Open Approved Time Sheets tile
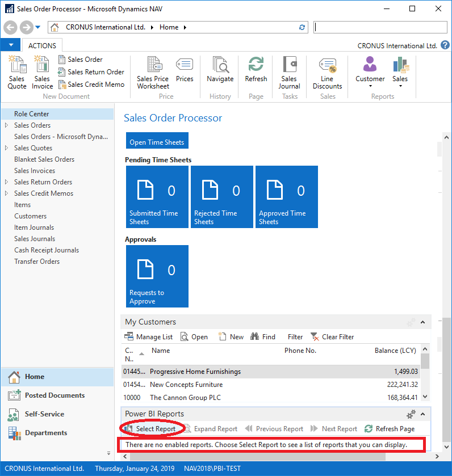The image size is (452, 476). tap(286, 197)
